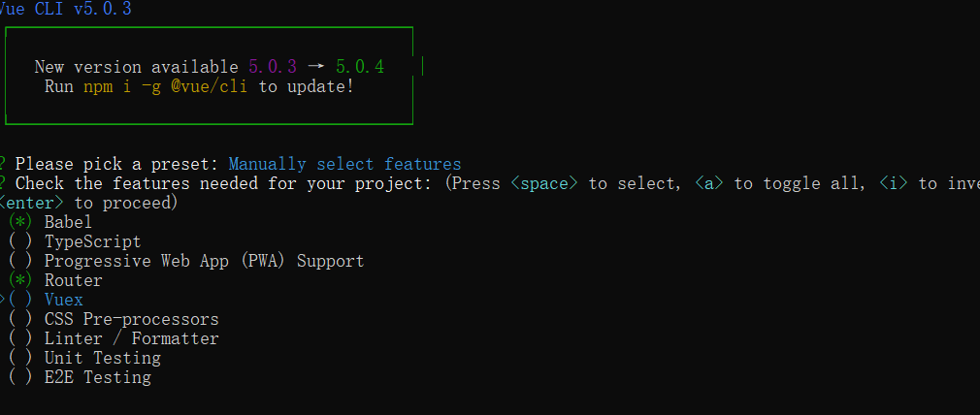Click the Manually select features preset text
The width and height of the screenshot is (980, 415).
344,164
